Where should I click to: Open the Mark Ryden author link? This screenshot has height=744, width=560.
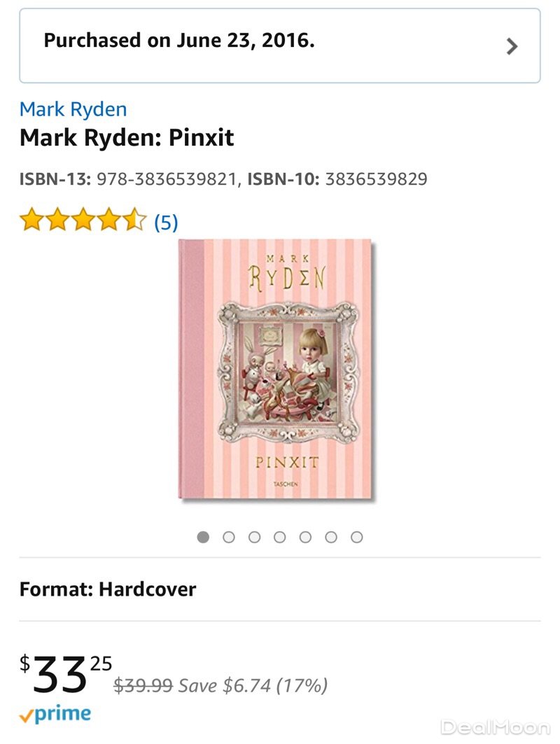tap(73, 109)
